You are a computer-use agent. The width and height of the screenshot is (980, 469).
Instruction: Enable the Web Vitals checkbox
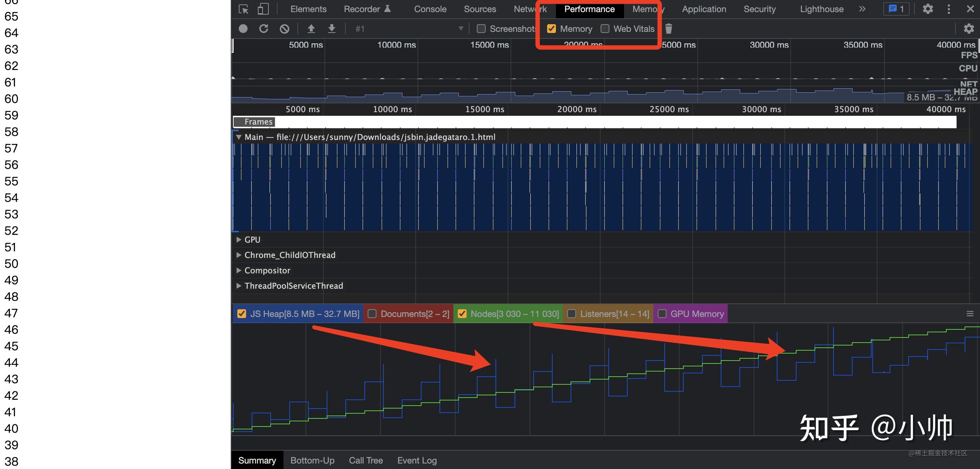(x=605, y=29)
